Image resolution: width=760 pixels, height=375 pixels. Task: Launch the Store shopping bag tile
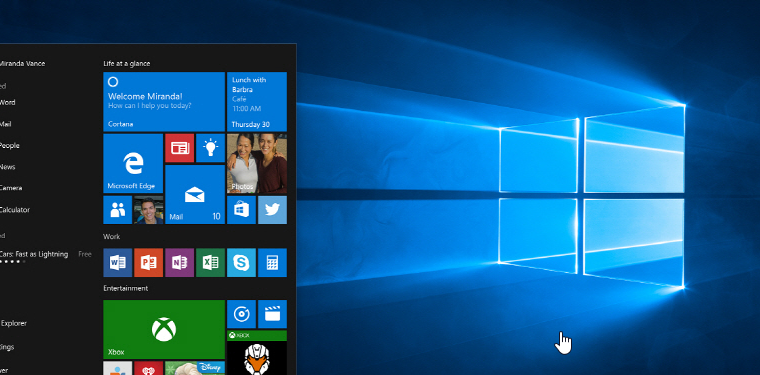[x=241, y=210]
